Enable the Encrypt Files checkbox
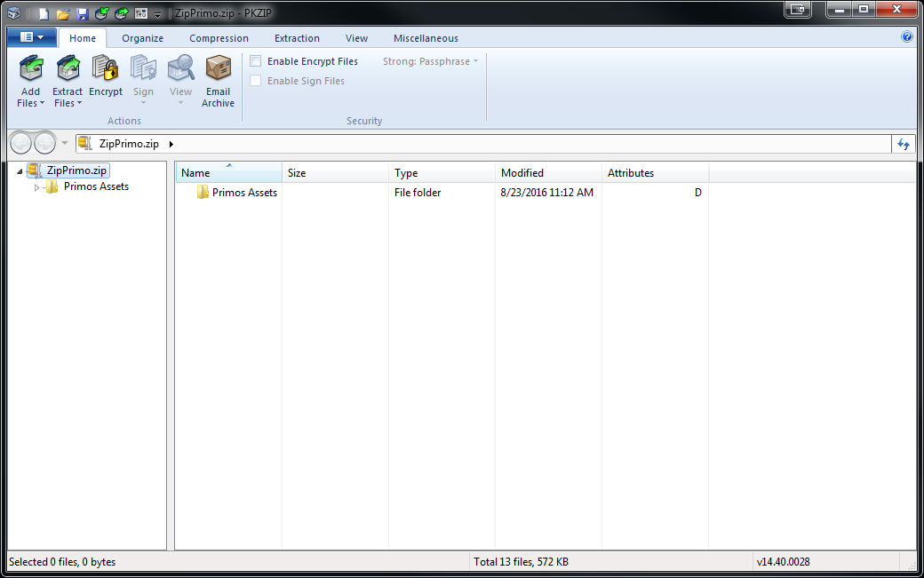The width and height of the screenshot is (924, 578). 256,61
